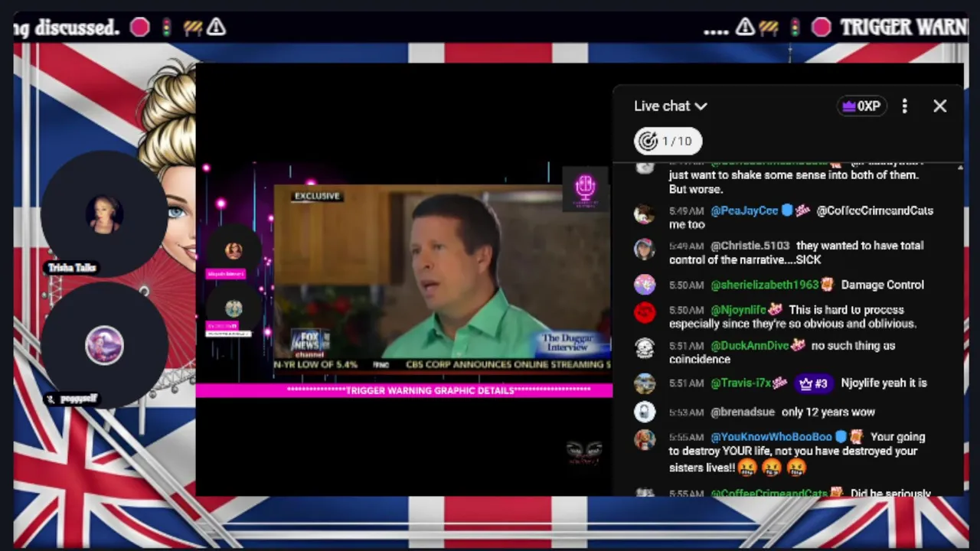
Task: Open @Njoynlife's username in chat
Action: click(x=738, y=310)
